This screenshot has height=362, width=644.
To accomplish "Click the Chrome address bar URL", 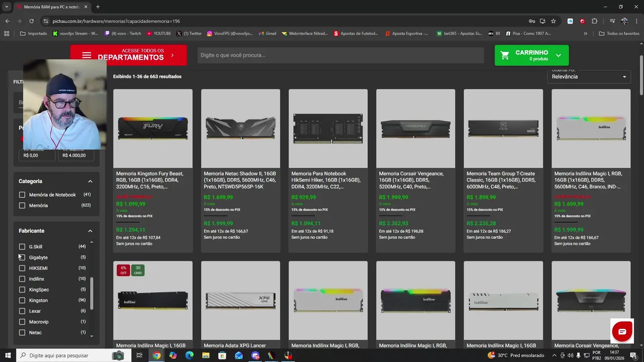I will [116, 21].
